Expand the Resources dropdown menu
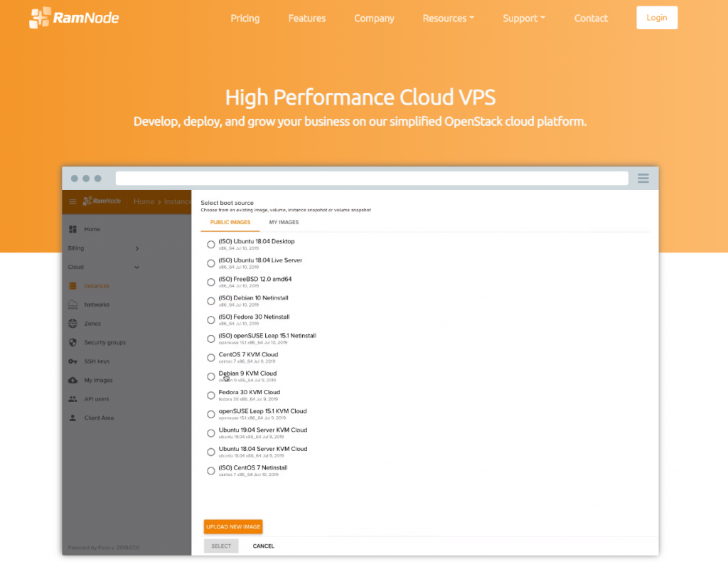Image resolution: width=728 pixels, height=562 pixels. tap(448, 18)
